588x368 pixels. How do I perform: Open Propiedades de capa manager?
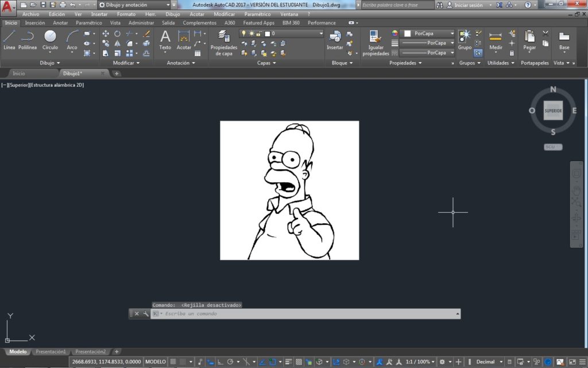[x=224, y=43]
